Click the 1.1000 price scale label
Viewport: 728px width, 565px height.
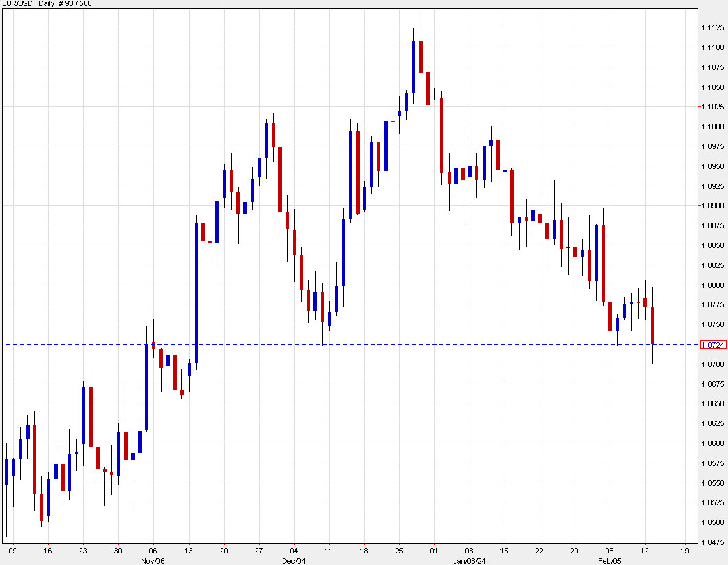[x=714, y=126]
